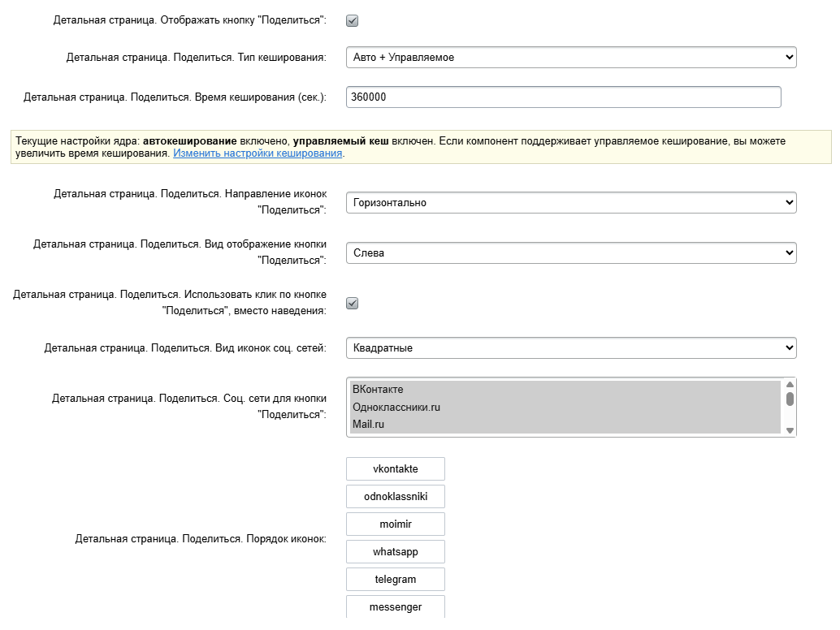Viewport: 840px width, 630px height.
Task: Select "ВКонтакте" in the social networks list
Action: click(564, 390)
